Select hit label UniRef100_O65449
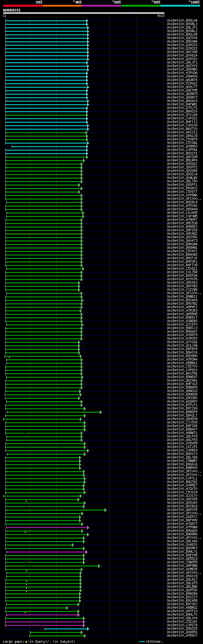 (x=182, y=209)
